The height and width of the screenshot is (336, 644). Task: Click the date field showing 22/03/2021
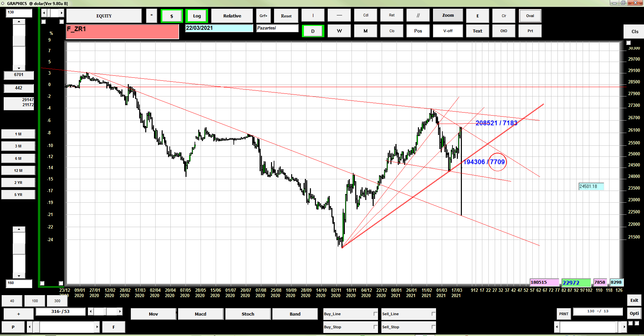click(219, 28)
